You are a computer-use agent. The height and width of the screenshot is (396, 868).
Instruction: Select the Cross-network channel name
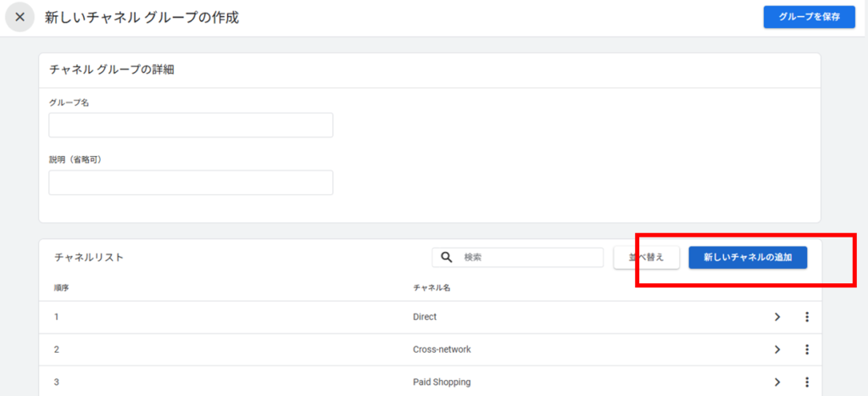pyautogui.click(x=442, y=349)
